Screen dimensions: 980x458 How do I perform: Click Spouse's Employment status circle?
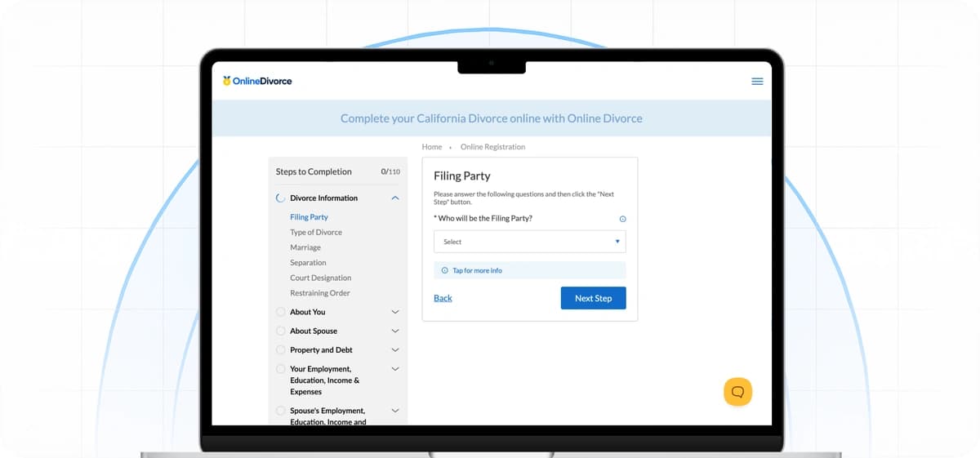pos(281,411)
